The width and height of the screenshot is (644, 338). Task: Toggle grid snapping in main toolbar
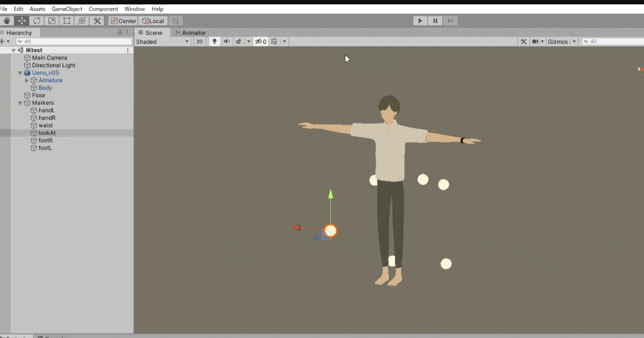click(x=176, y=21)
